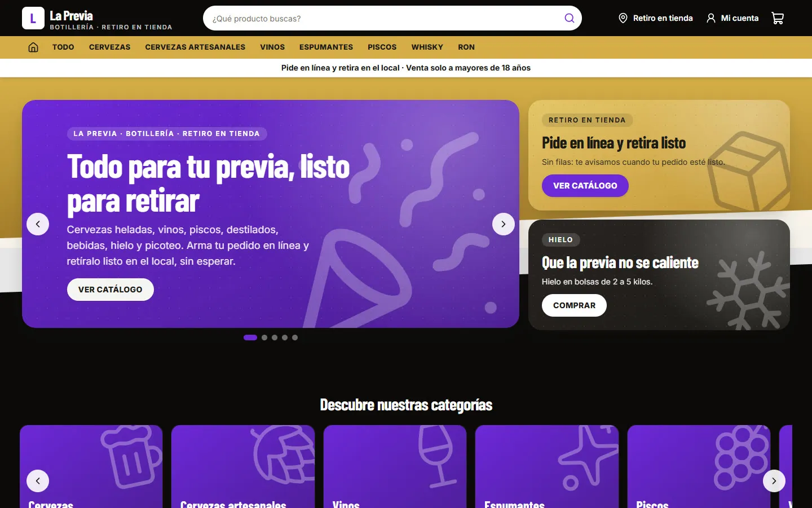Click the La Previa logo
This screenshot has height=508, width=812.
coord(97,18)
